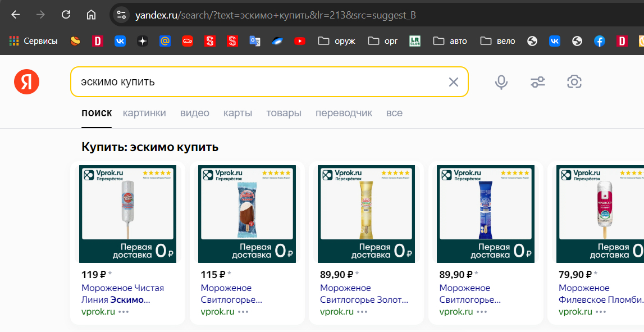Screen dimensions: 644x332
Task: Expand the оруж bookmarks folder
Action: point(336,41)
